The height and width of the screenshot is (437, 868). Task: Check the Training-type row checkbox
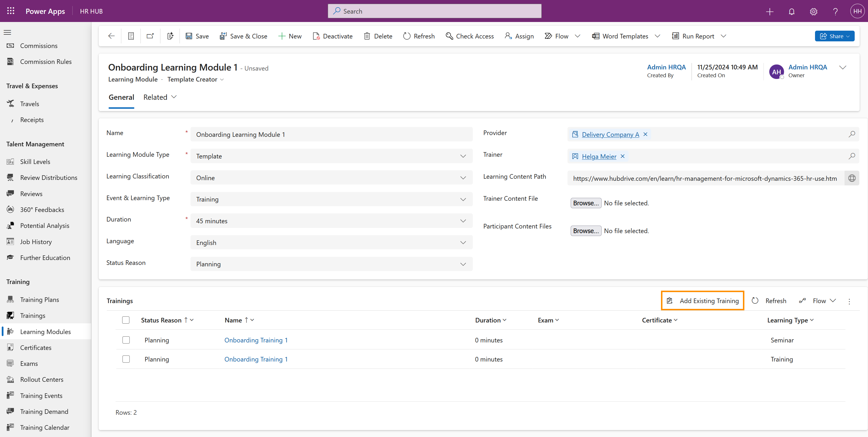click(x=126, y=359)
